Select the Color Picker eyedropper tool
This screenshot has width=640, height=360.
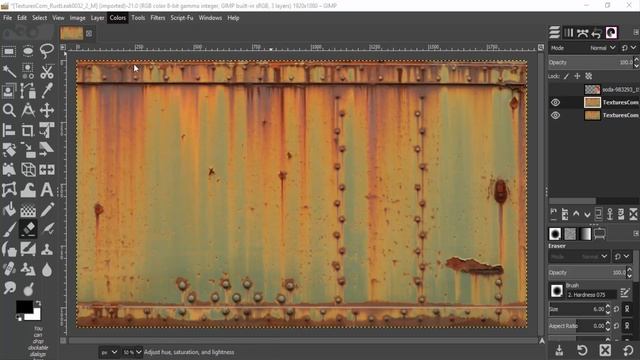pos(47,91)
